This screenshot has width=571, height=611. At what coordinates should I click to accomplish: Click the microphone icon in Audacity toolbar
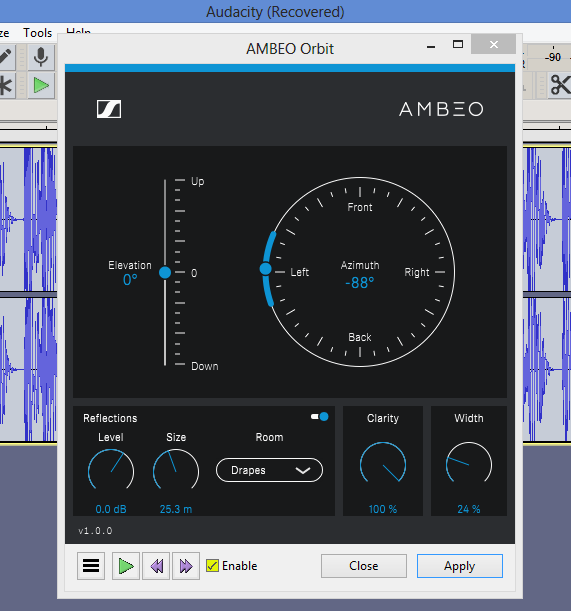[41, 57]
